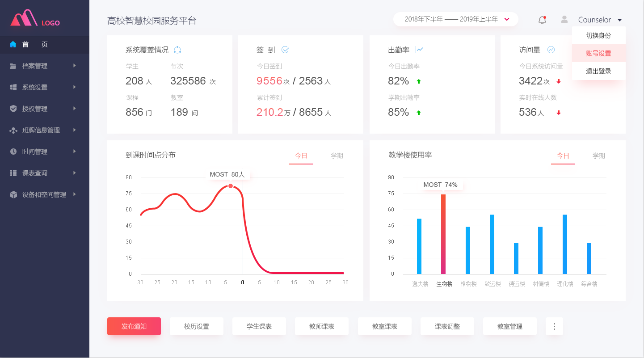Click the attendance rate line chart icon
The width and height of the screenshot is (644, 358).
[x=419, y=50]
